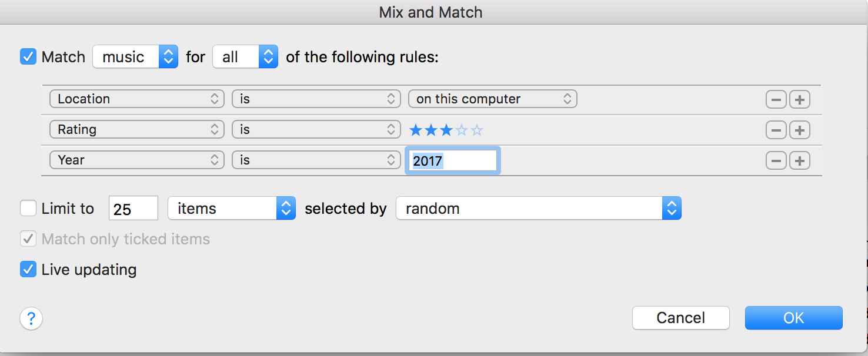
Task: Set rating to five stars
Action: click(477, 130)
